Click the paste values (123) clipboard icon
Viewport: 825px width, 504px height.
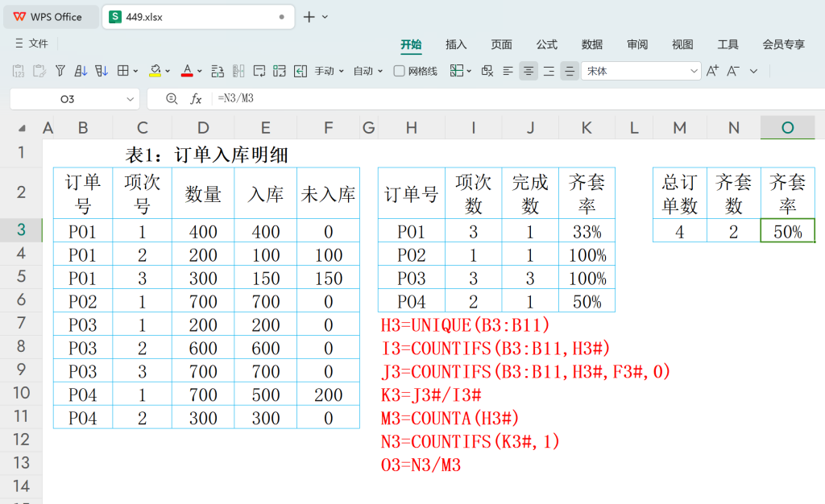(19, 71)
